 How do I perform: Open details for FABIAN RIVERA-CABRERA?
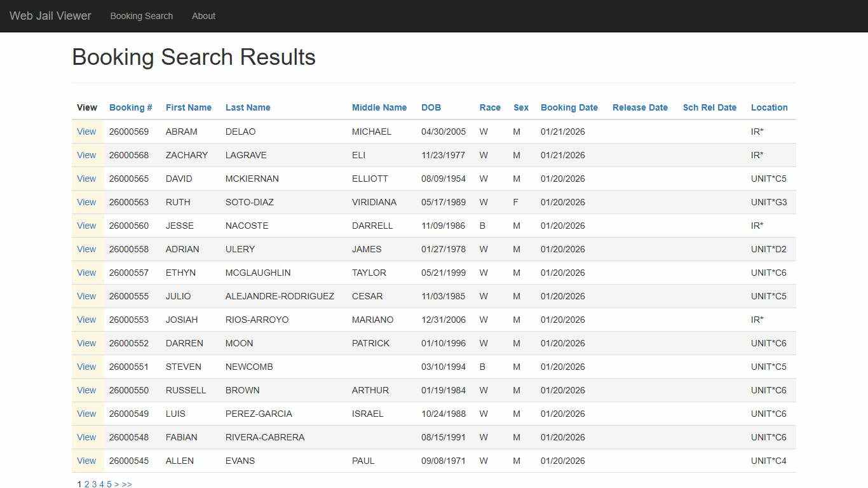[86, 437]
